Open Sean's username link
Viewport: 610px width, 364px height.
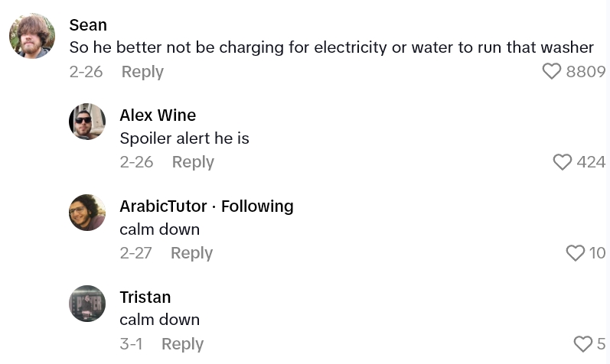(88, 25)
